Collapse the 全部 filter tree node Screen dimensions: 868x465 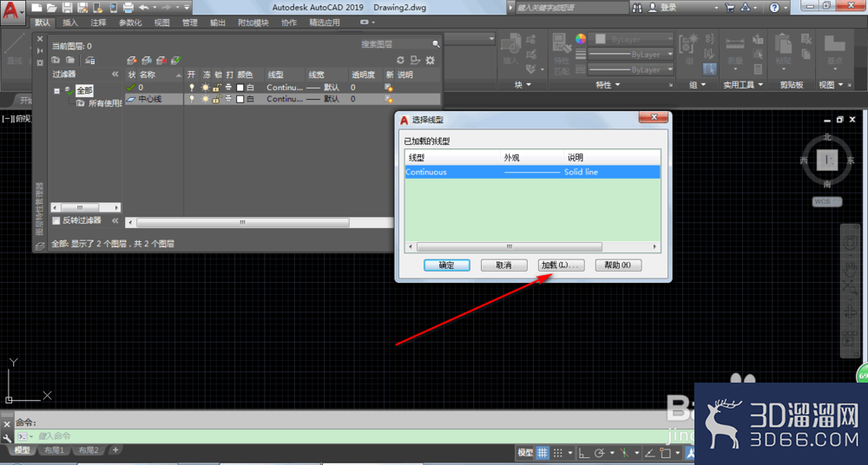tap(56, 91)
